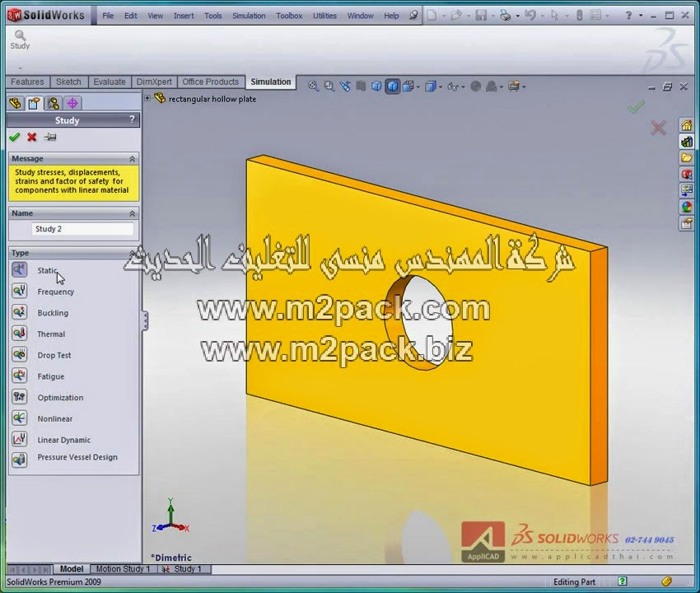Open the ConfigurationManager tab icon
The width and height of the screenshot is (700, 593).
pos(54,104)
